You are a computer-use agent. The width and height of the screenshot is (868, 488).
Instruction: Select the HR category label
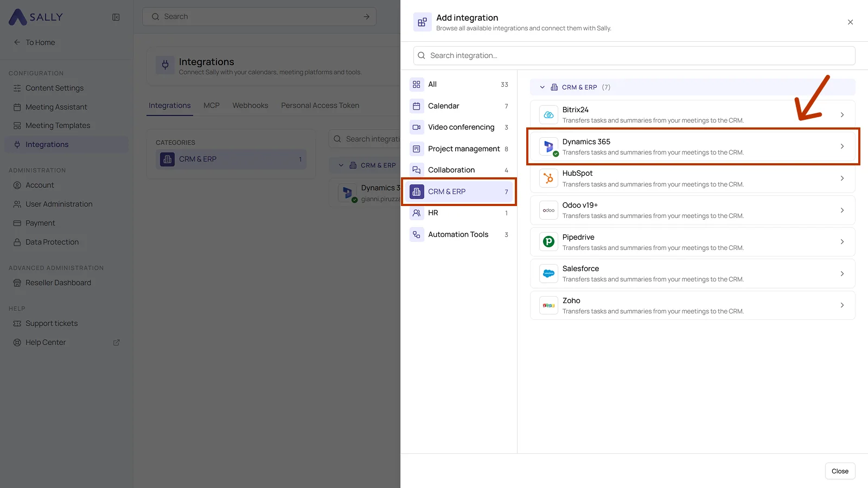tap(433, 213)
